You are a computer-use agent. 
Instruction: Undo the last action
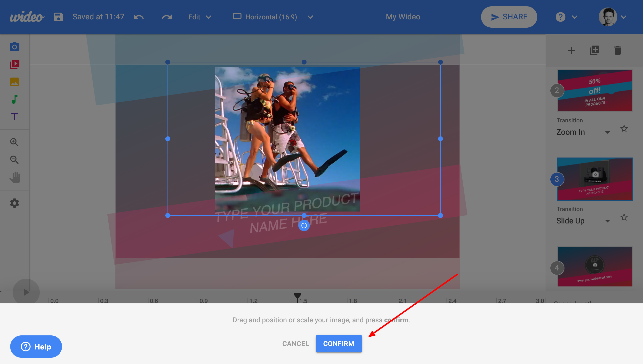pos(138,17)
